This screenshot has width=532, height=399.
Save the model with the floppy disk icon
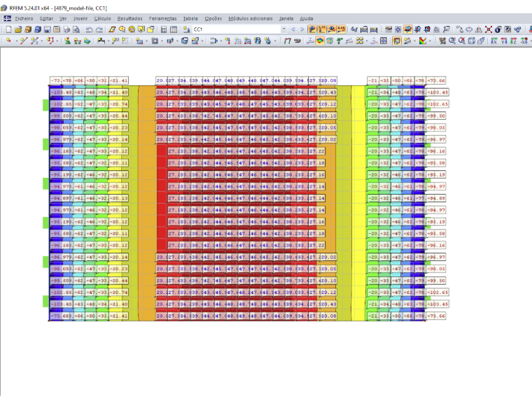47,29
